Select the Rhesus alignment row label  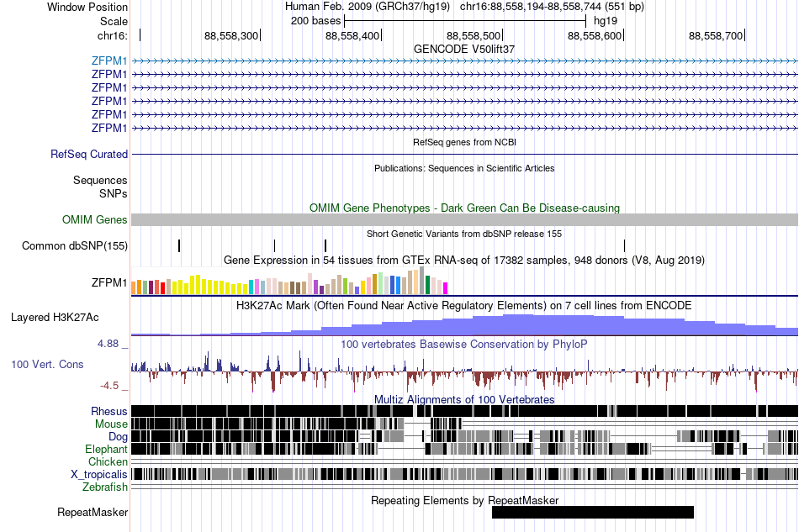pos(108,411)
